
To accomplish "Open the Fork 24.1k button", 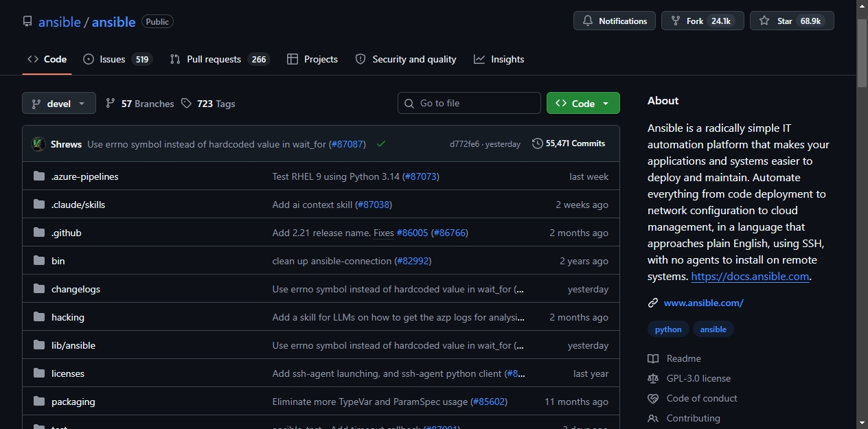I will click(x=703, y=21).
